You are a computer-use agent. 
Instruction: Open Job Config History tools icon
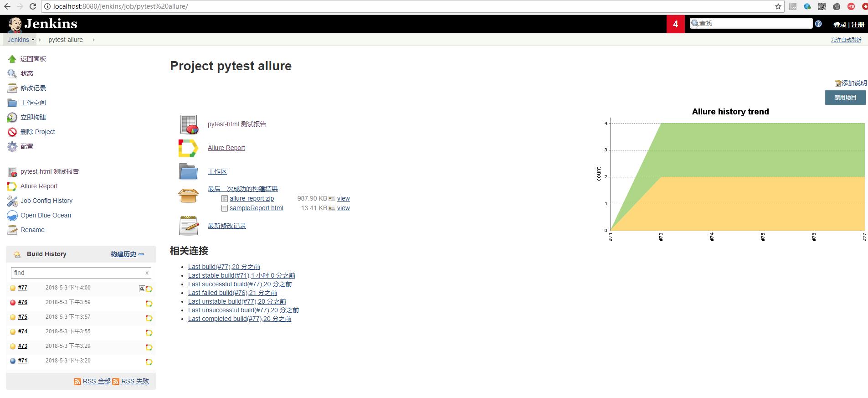pyautogui.click(x=12, y=201)
